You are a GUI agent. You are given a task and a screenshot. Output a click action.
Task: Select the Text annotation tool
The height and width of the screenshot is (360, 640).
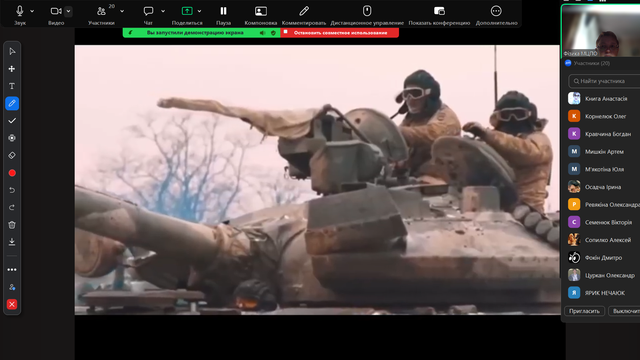[x=12, y=86]
